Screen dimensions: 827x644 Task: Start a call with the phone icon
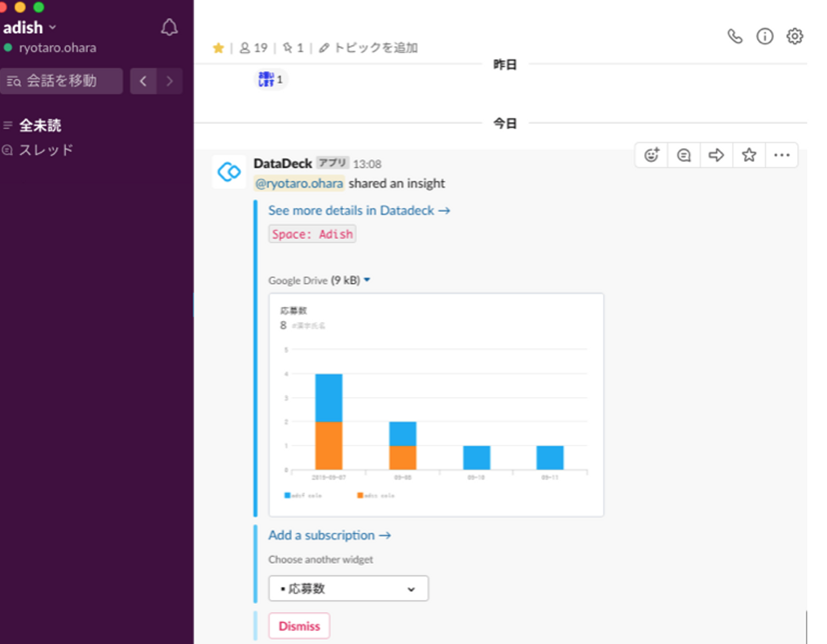[x=735, y=36]
